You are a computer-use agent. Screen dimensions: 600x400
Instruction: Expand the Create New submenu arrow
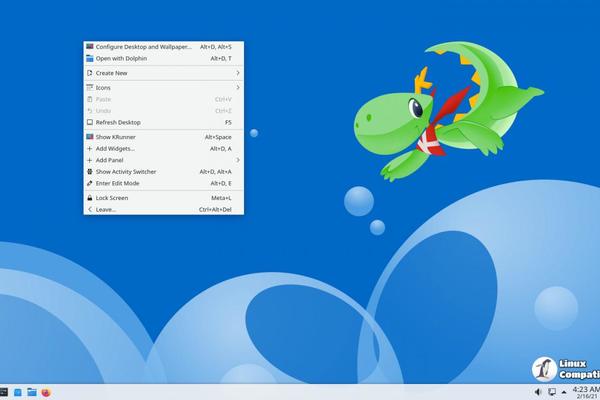(237, 73)
